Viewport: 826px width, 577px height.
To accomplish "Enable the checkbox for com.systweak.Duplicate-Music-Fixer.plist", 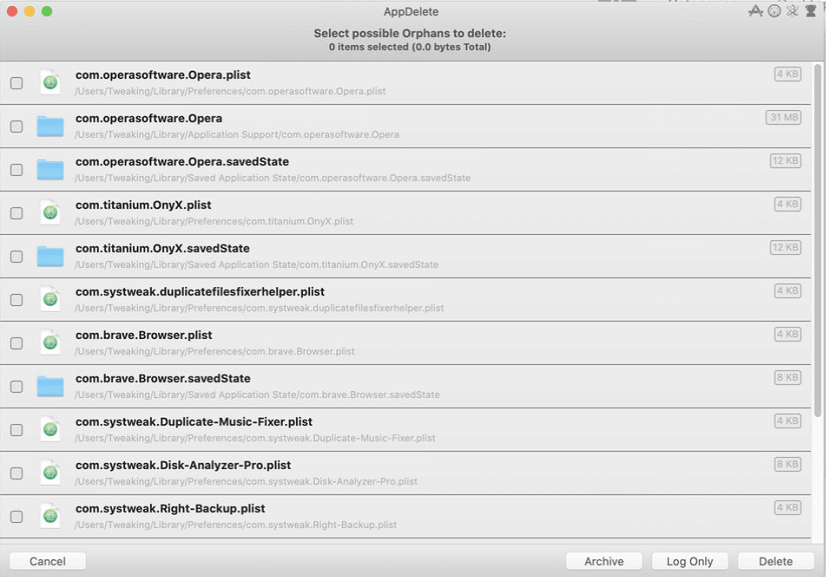I will tap(16, 430).
